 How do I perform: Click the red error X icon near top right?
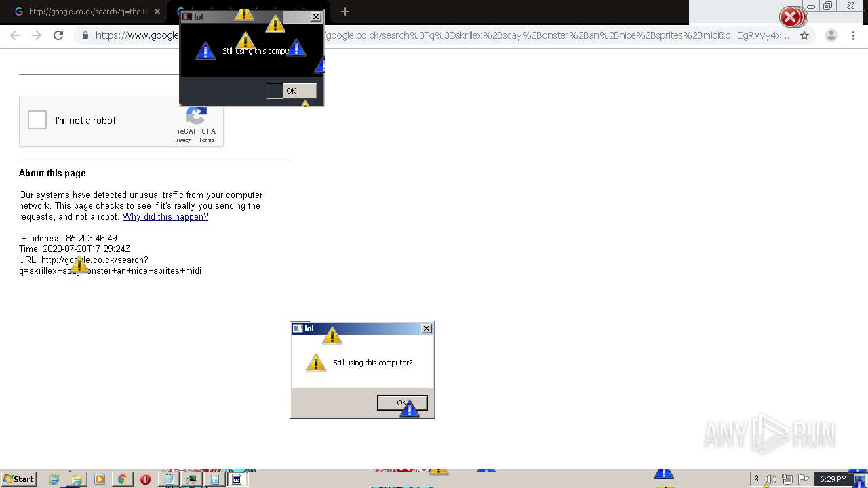pos(791,17)
